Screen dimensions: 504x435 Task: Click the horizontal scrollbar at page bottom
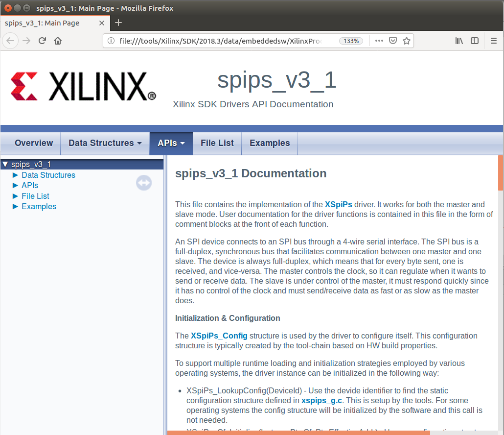tap(298, 433)
